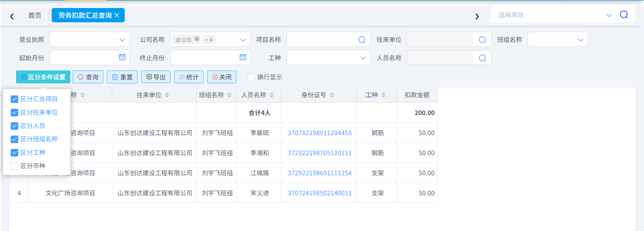Select the 李晨硕 name cell

259,133
